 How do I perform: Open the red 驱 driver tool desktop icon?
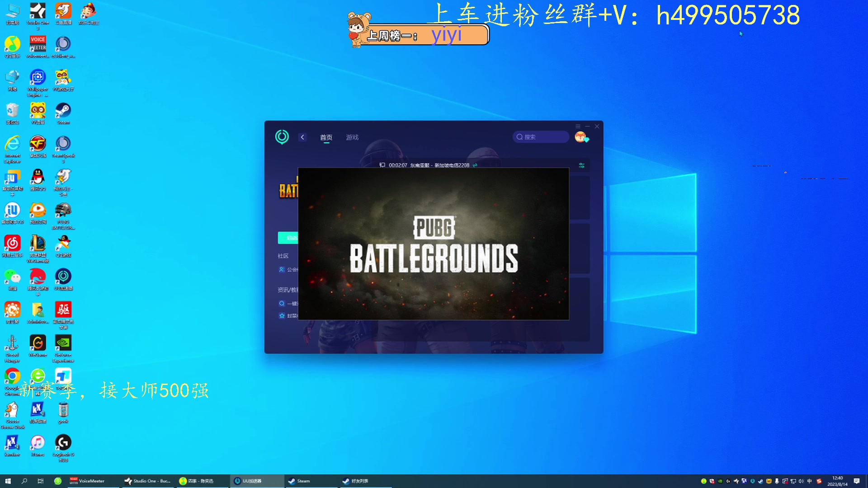coord(63,315)
